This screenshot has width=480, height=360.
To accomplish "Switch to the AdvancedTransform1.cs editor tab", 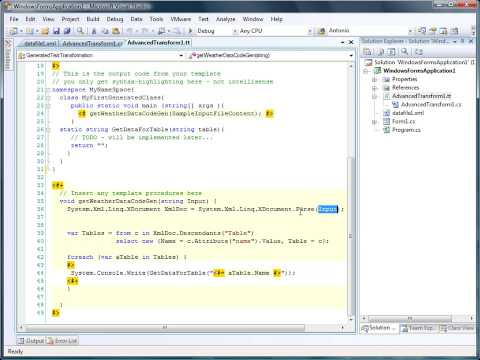I will [x=92, y=43].
